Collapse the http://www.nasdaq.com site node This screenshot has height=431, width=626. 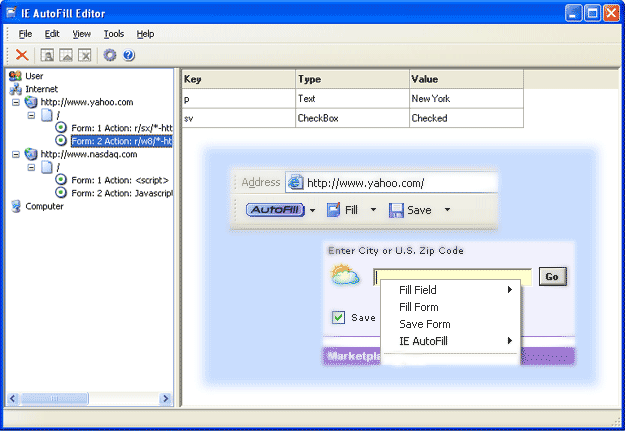(16, 154)
